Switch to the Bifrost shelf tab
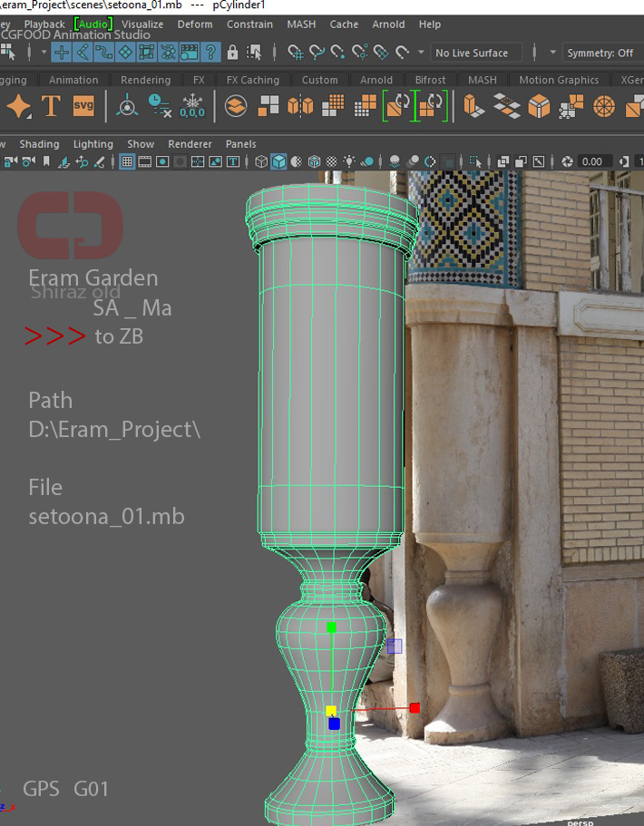The height and width of the screenshot is (826, 644). pyautogui.click(x=430, y=80)
